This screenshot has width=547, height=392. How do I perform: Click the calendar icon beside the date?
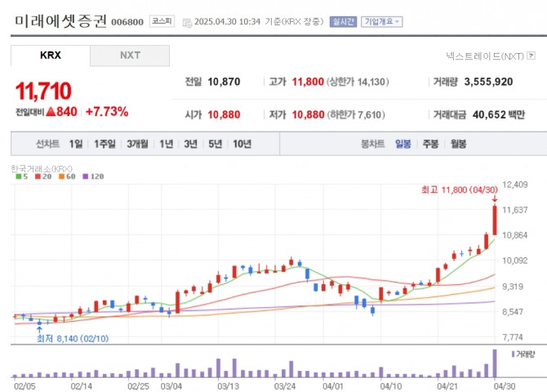tap(187, 22)
